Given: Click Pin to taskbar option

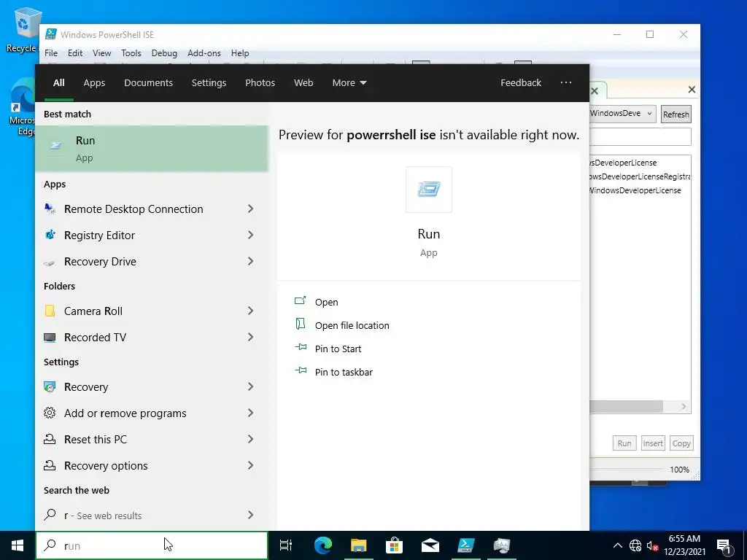Looking at the screenshot, I should point(344,372).
